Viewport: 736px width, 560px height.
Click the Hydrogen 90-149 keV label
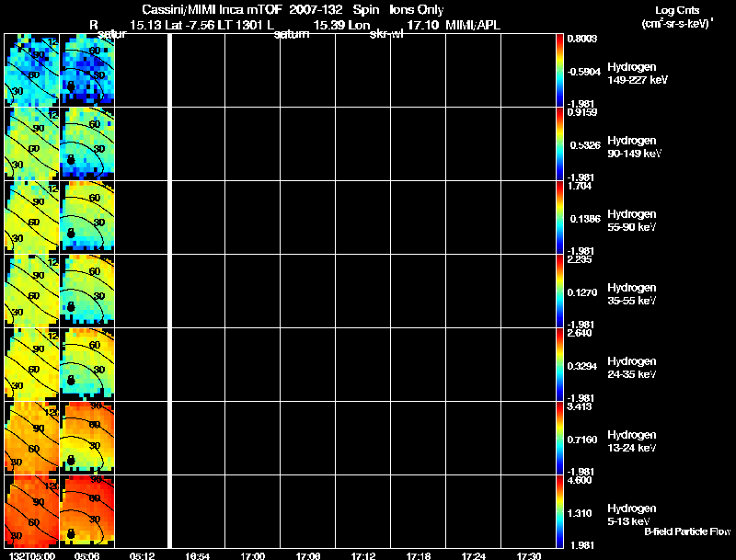[x=635, y=147]
